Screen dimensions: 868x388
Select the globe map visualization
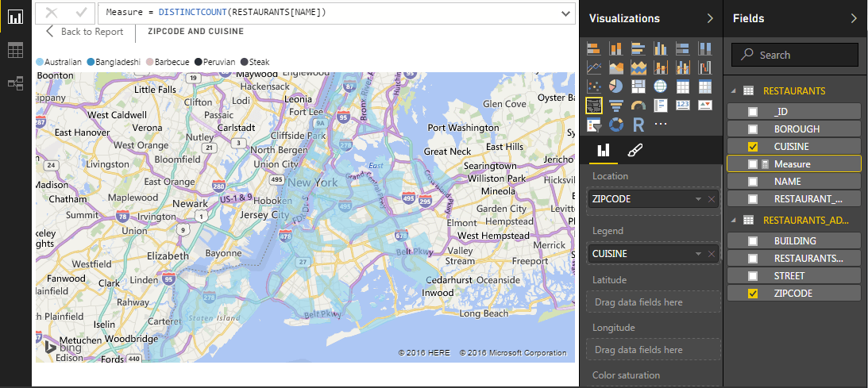pos(660,86)
